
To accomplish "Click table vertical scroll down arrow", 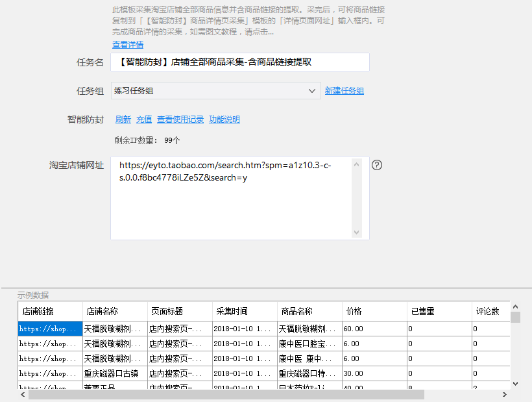I will [515, 384].
